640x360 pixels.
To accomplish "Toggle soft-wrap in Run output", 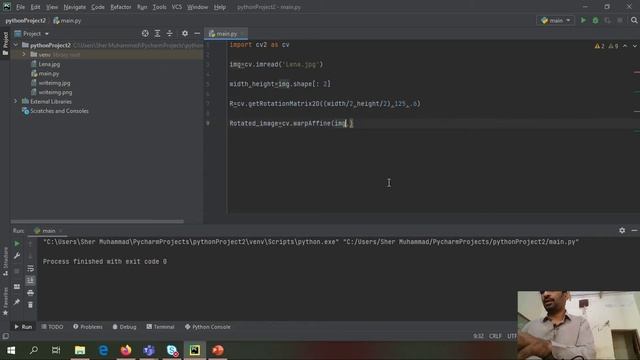I will click(x=30, y=268).
